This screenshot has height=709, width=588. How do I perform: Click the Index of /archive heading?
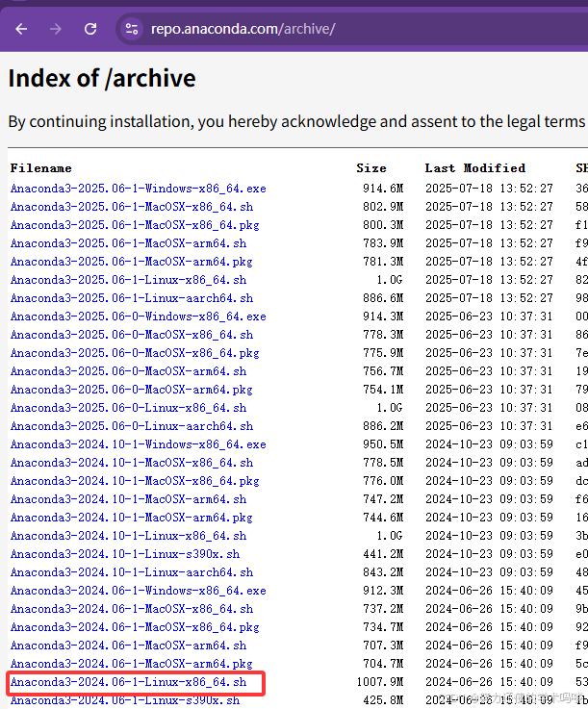(102, 78)
